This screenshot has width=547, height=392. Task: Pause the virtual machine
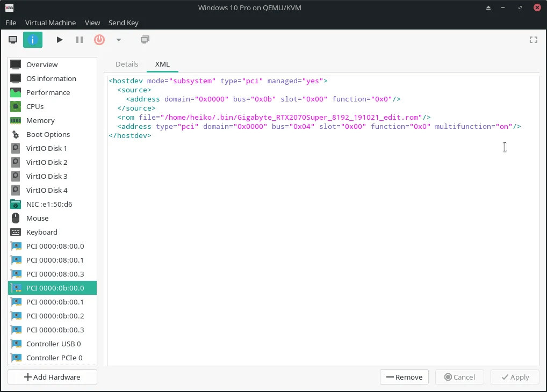pyautogui.click(x=80, y=40)
